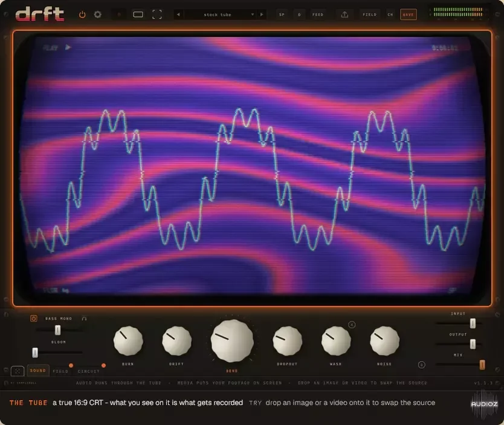Screen dimensions: 504x425
Task: Click the DROPOUT knob
Action: [x=288, y=341]
